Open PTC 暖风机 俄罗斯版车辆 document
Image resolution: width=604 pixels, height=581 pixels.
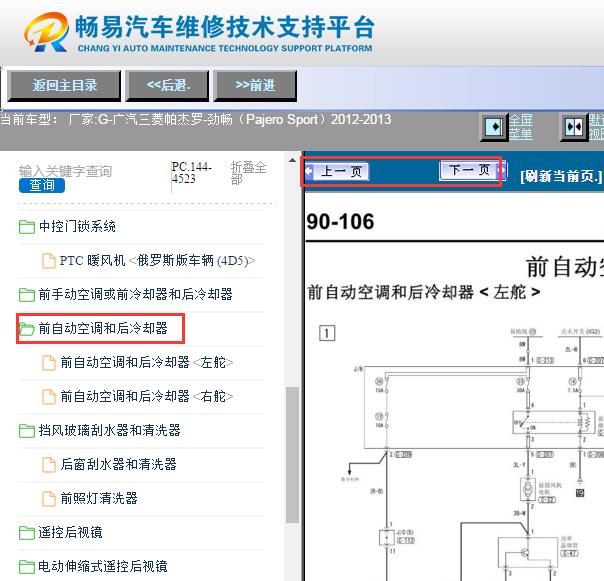coord(157,260)
